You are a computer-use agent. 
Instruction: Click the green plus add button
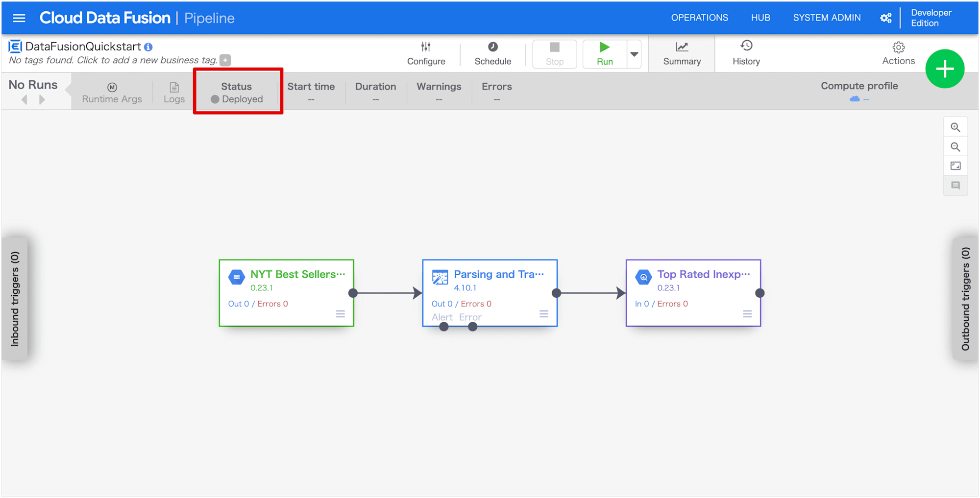(x=945, y=69)
